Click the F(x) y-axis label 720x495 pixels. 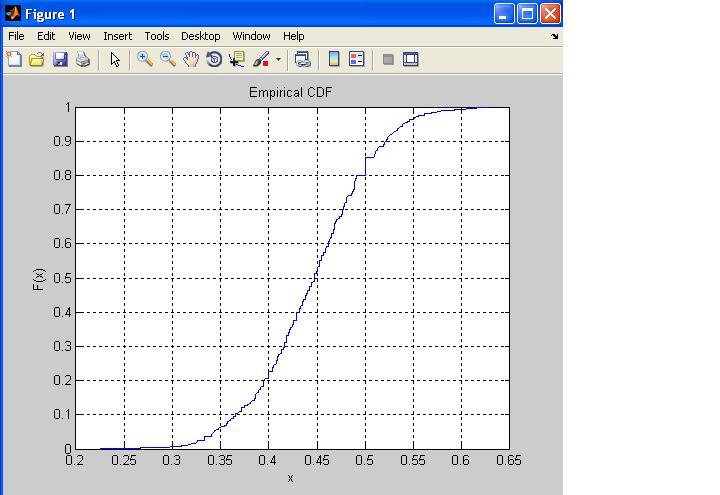tap(39, 279)
